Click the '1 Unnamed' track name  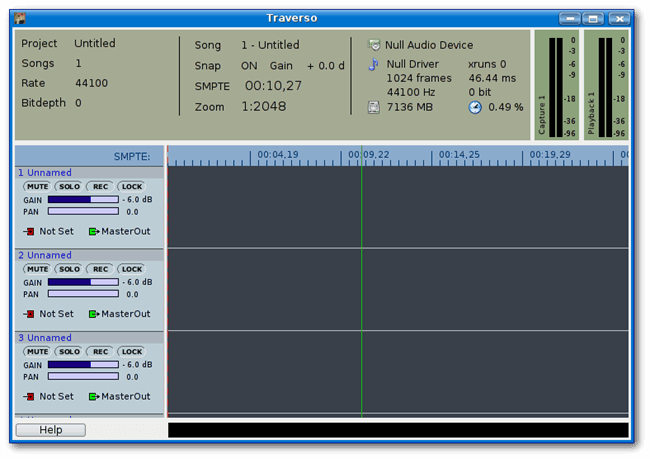(x=45, y=172)
